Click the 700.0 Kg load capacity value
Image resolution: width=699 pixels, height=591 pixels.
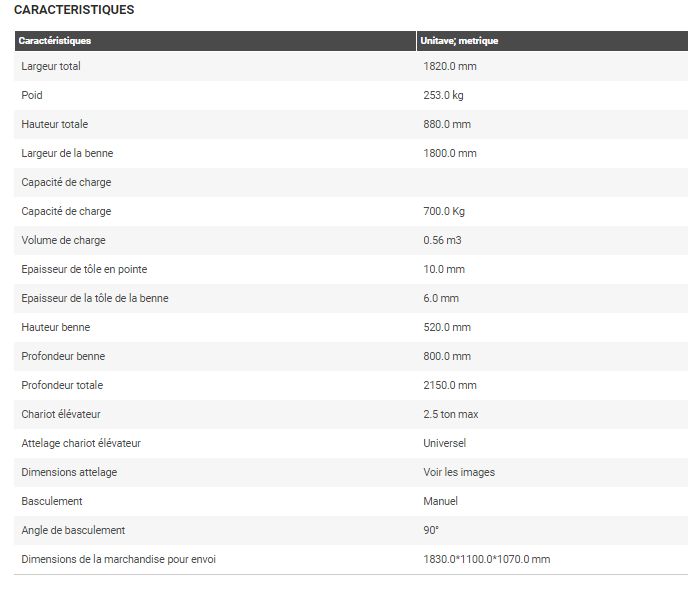[444, 212]
